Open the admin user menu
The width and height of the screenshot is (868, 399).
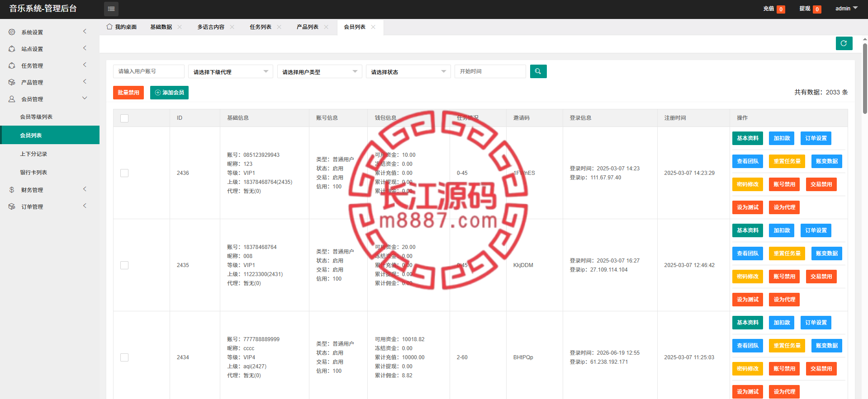[846, 9]
